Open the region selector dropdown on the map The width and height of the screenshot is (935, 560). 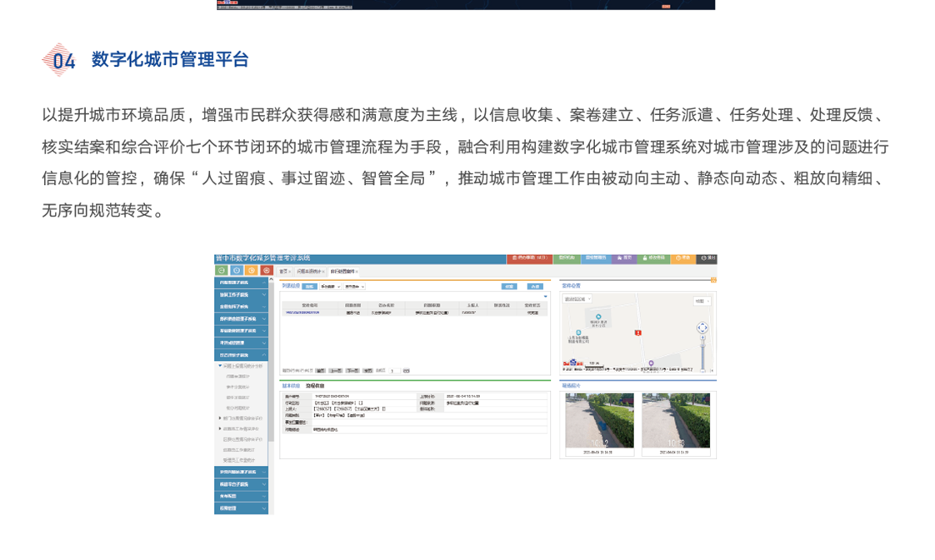pyautogui.click(x=577, y=299)
